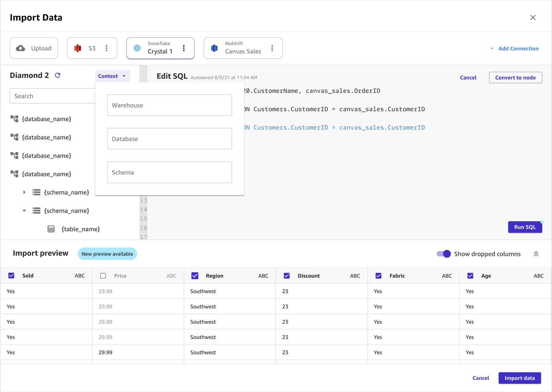This screenshot has height=392, width=552.
Task: Uncheck the Sold column
Action: [11, 275]
